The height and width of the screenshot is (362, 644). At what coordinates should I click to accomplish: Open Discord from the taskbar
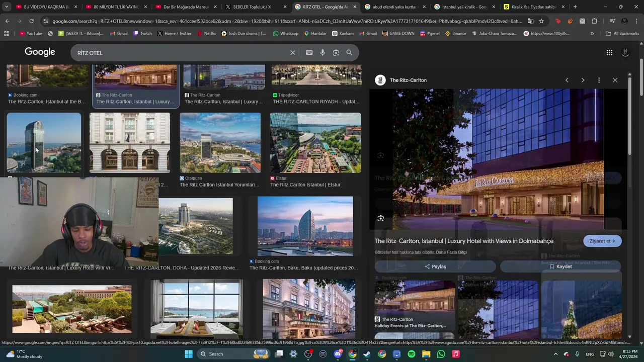tap(338, 354)
